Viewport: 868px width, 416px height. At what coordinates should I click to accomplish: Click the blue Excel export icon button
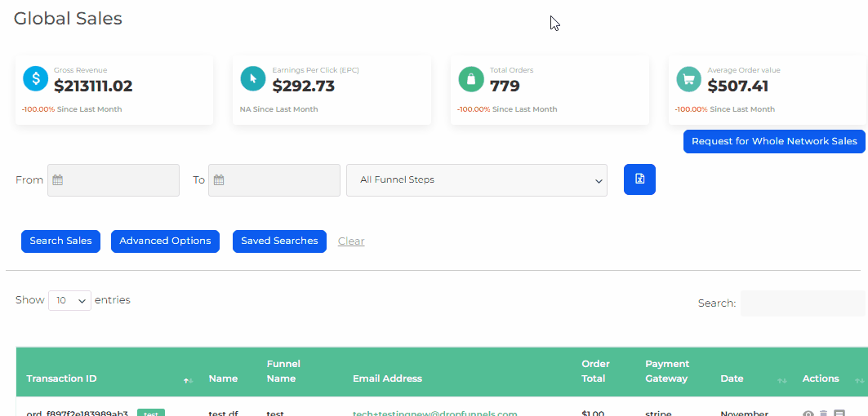639,179
